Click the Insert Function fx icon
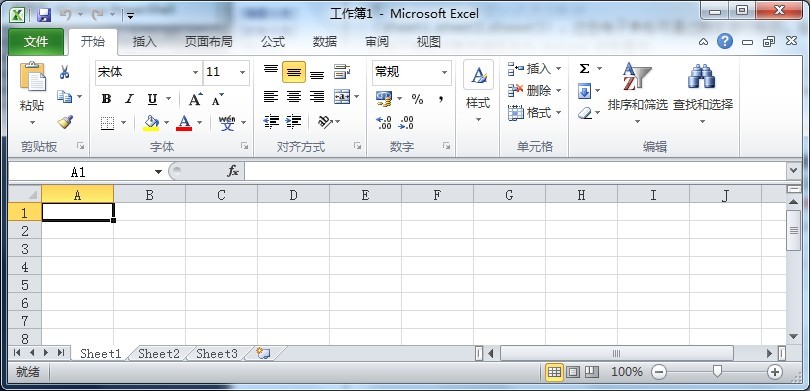This screenshot has height=391, width=810. coord(233,171)
